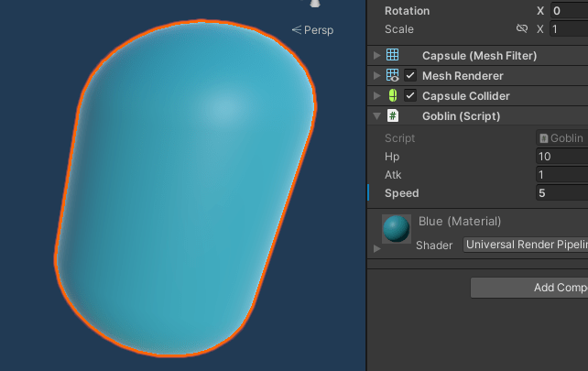Click the Mesh Filter grid icon
The width and height of the screenshot is (588, 371).
[393, 56]
